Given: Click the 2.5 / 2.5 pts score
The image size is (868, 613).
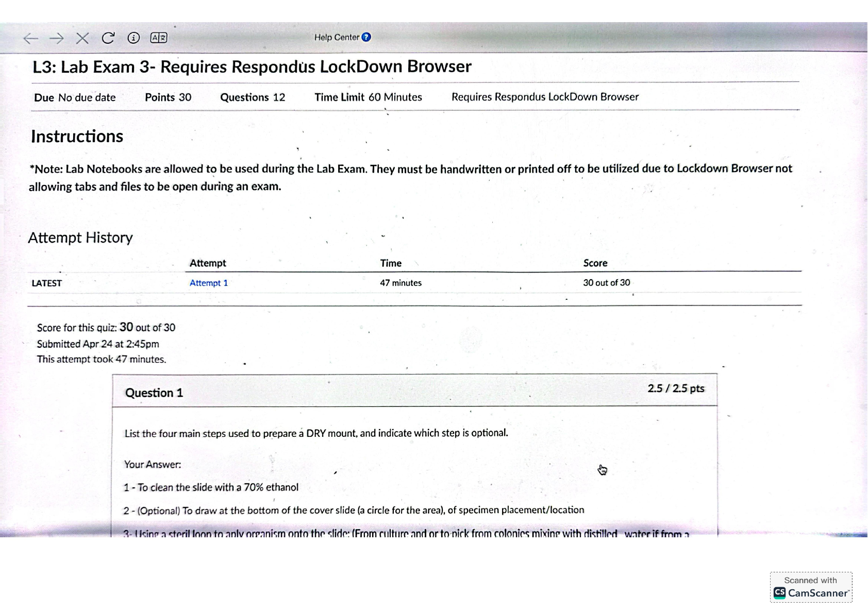Looking at the screenshot, I should click(x=676, y=388).
